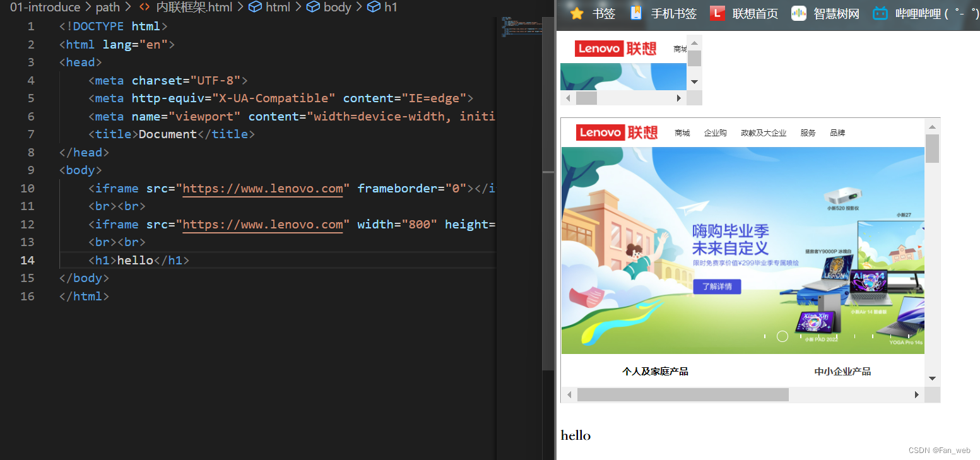The height and width of the screenshot is (460, 980).
Task: Click the large iframe horizontal scrollbar thumb
Action: pos(683,394)
